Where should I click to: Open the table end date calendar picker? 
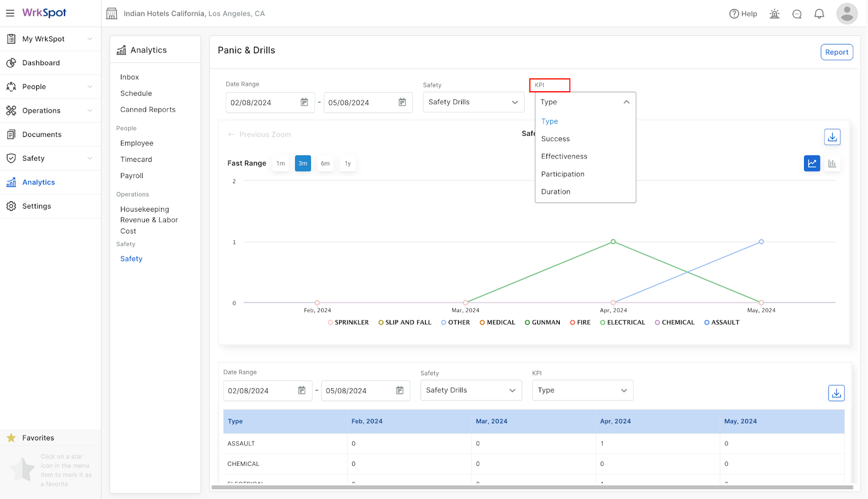[x=400, y=390]
